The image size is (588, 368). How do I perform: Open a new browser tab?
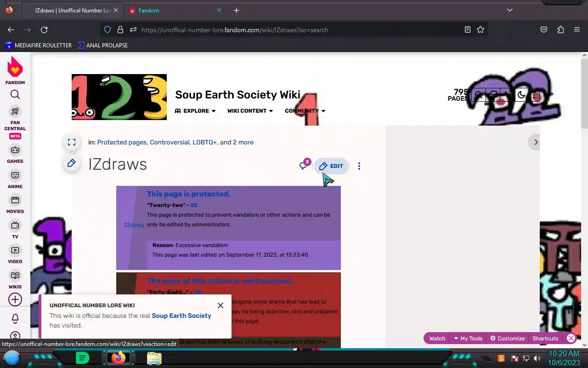point(236,10)
